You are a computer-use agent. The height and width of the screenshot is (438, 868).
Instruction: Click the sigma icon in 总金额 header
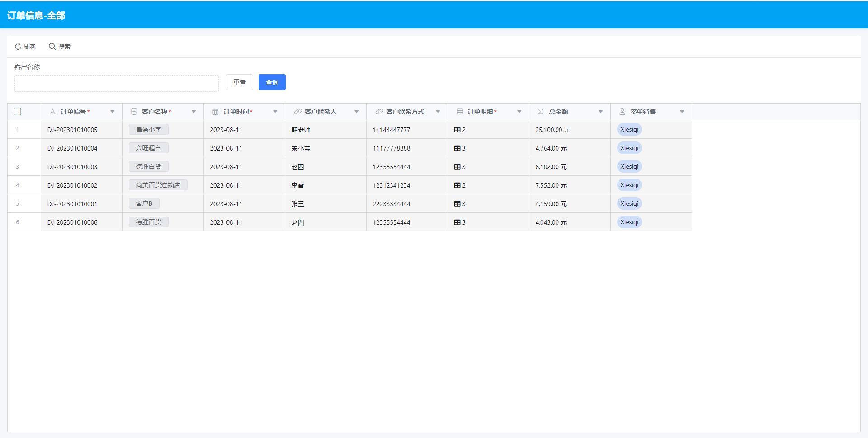click(541, 112)
